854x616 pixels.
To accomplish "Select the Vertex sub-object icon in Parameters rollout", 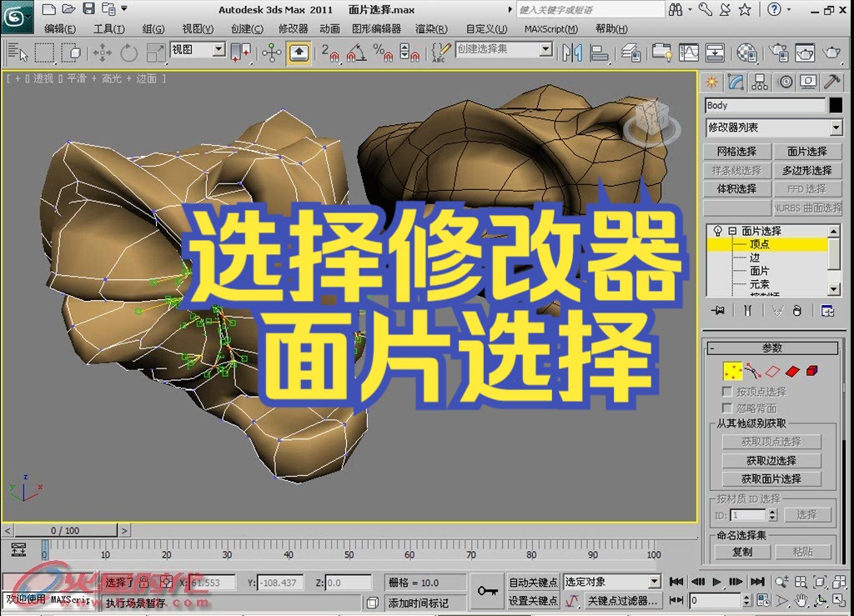I will coord(734,370).
